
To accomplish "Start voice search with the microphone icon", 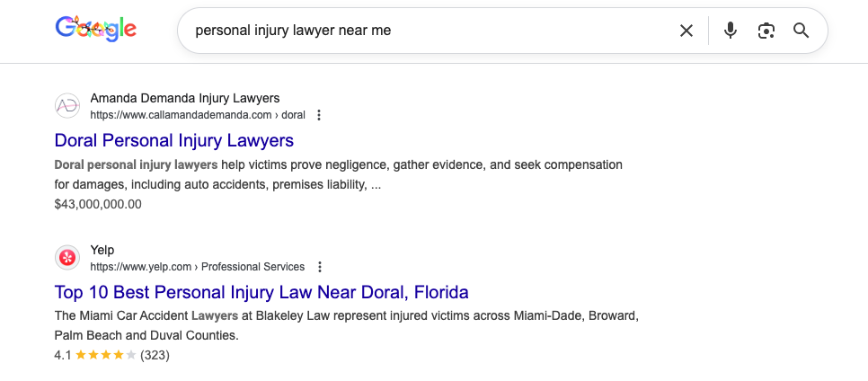I will [x=731, y=31].
